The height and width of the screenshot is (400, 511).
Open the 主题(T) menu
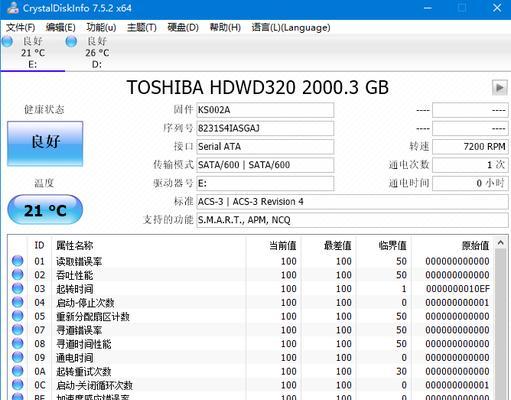point(142,27)
